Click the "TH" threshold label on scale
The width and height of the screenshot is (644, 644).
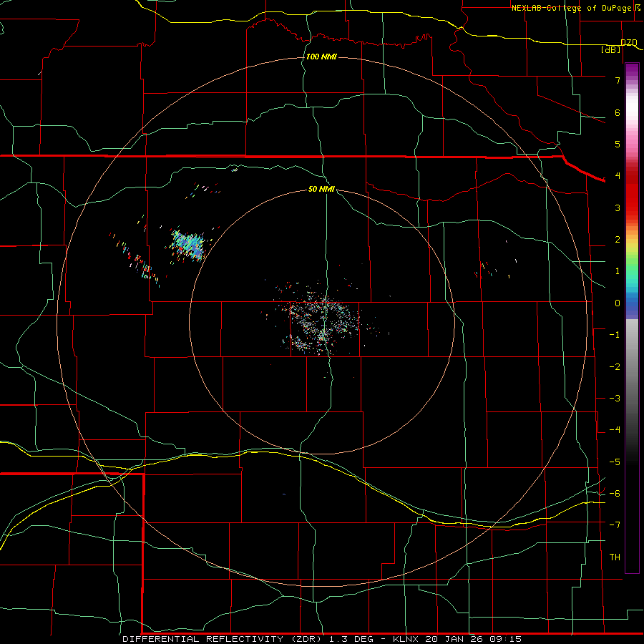(615, 557)
